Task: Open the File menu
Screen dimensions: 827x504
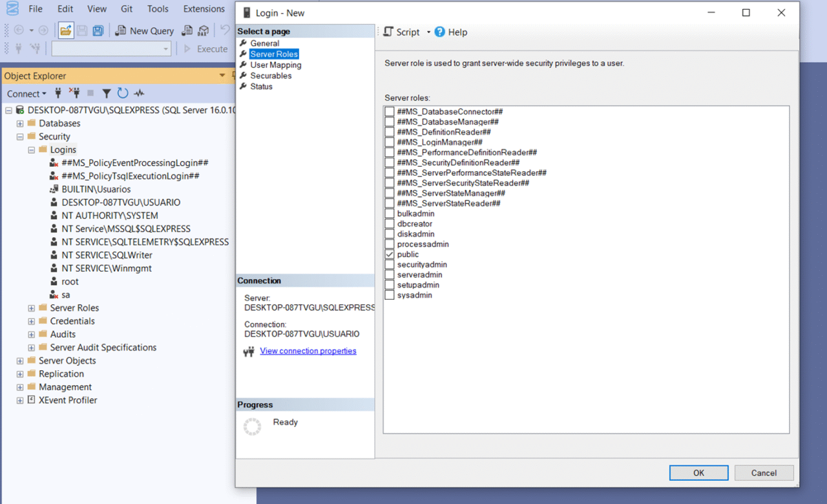Action: pos(36,9)
